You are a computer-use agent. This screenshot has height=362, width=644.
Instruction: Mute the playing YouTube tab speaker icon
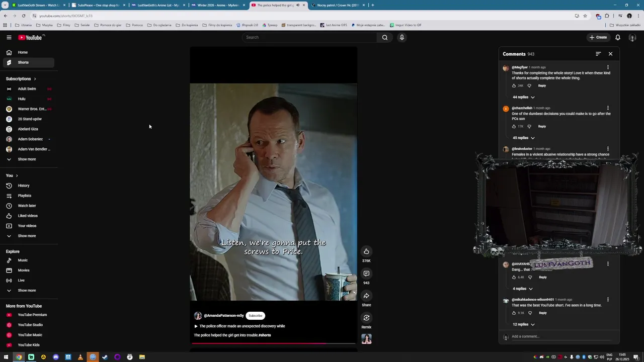[x=297, y=5]
